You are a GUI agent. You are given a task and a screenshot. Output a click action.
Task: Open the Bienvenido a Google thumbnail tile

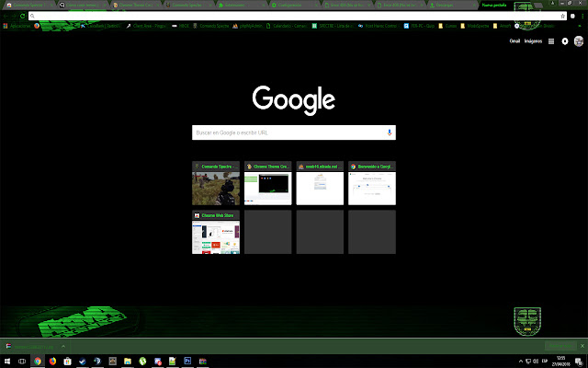(371, 183)
